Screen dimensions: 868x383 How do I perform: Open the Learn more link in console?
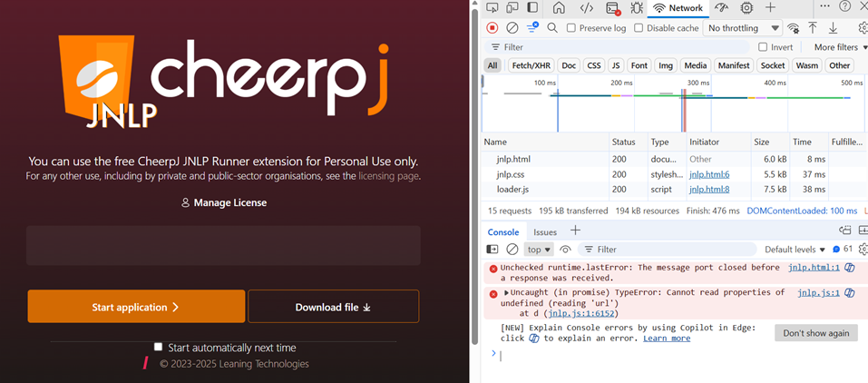coord(667,339)
